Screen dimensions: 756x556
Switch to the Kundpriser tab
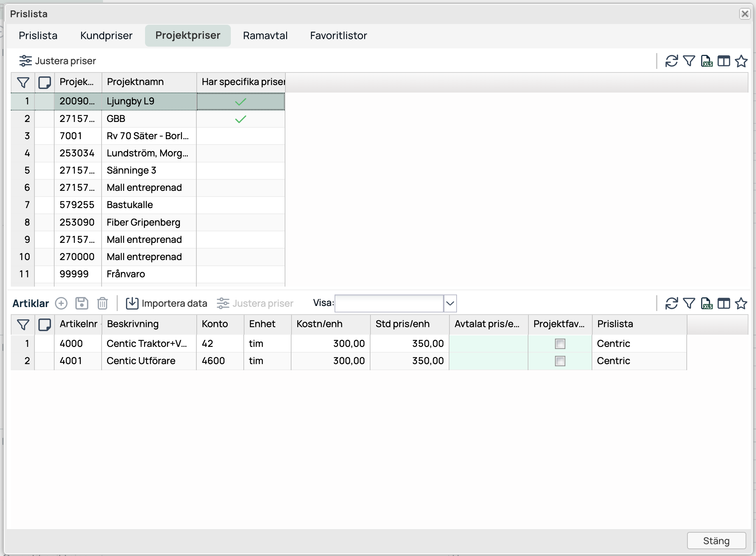pos(106,36)
